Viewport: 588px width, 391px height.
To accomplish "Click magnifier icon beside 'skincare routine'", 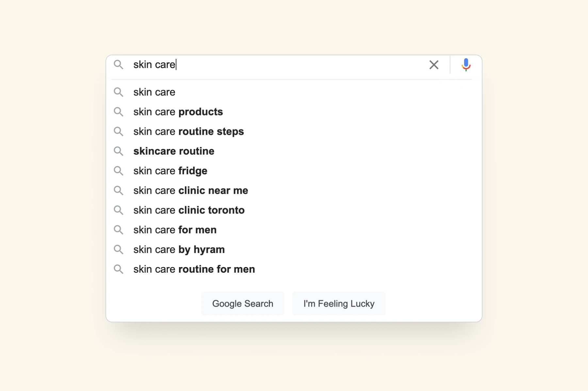I will (x=118, y=151).
